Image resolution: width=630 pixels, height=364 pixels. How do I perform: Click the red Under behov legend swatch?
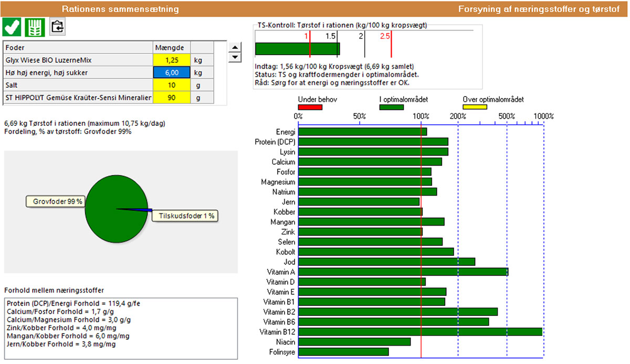pos(310,107)
